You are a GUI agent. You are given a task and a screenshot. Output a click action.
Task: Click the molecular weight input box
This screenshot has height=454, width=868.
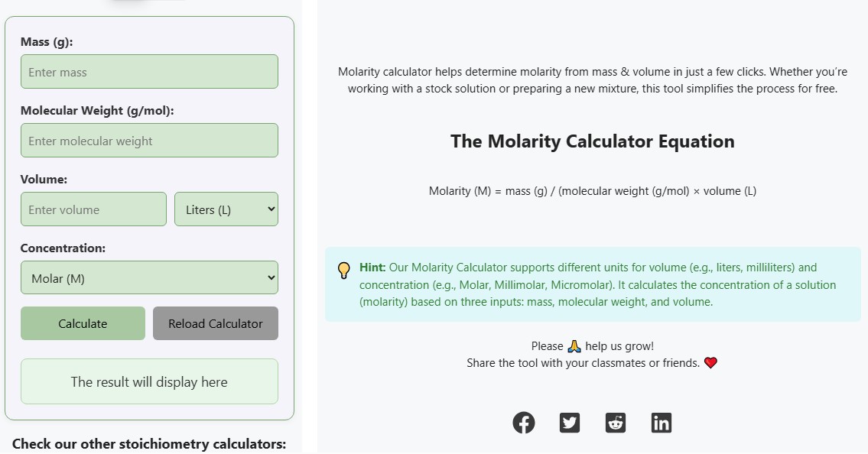(149, 141)
